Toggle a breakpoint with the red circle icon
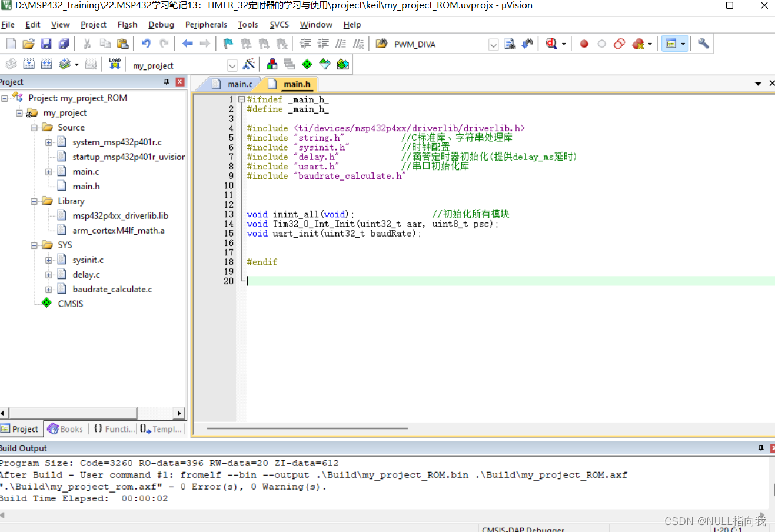The image size is (775, 532). (583, 44)
